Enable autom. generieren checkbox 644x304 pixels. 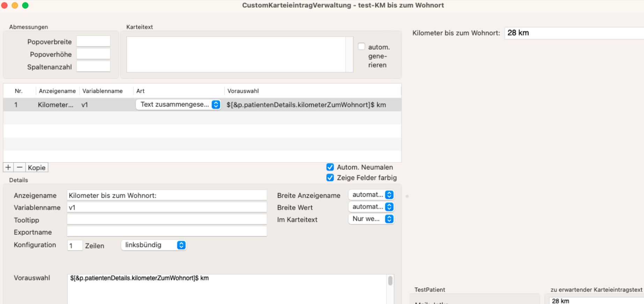coord(362,46)
